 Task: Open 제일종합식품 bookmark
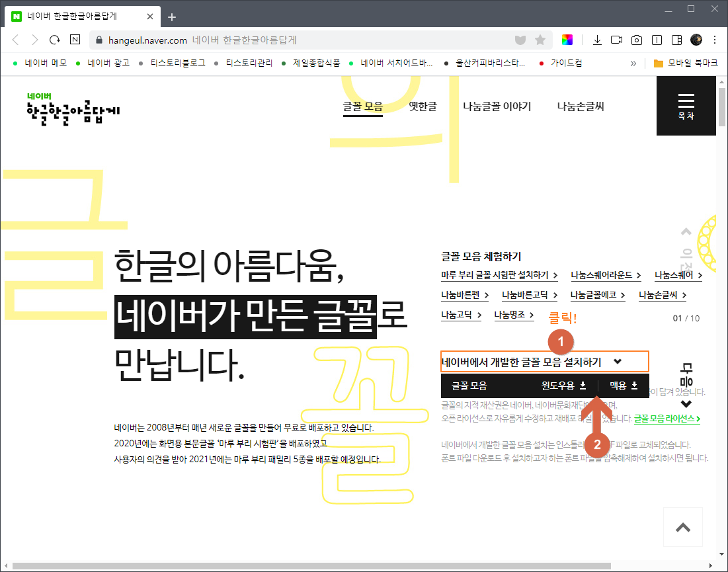click(311, 63)
